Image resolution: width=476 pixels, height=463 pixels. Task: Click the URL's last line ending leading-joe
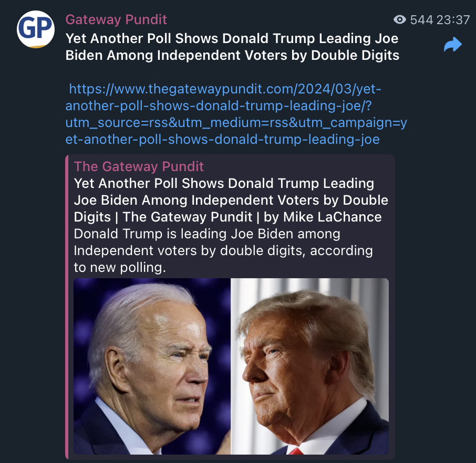click(x=223, y=140)
